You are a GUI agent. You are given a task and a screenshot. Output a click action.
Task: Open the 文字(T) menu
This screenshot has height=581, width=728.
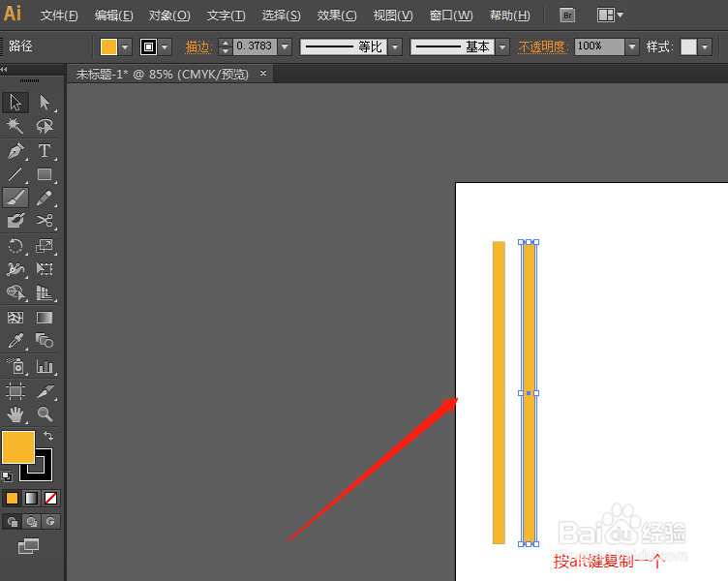point(227,15)
